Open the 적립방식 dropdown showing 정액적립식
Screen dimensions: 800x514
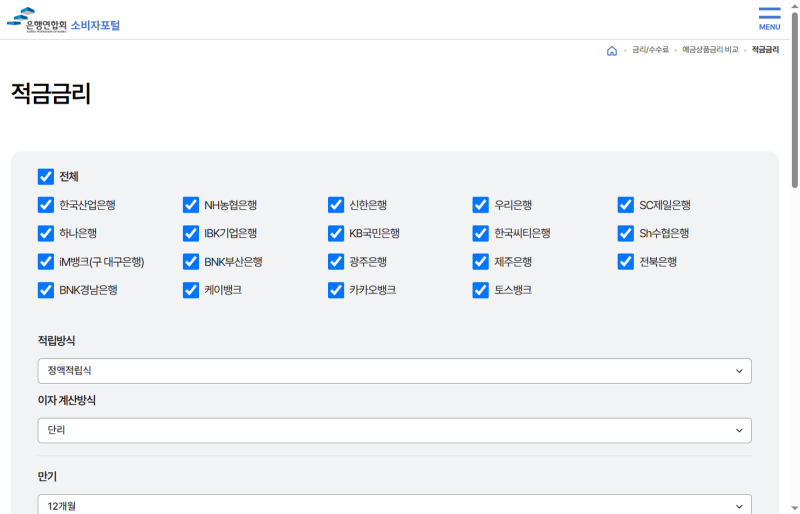pos(394,371)
